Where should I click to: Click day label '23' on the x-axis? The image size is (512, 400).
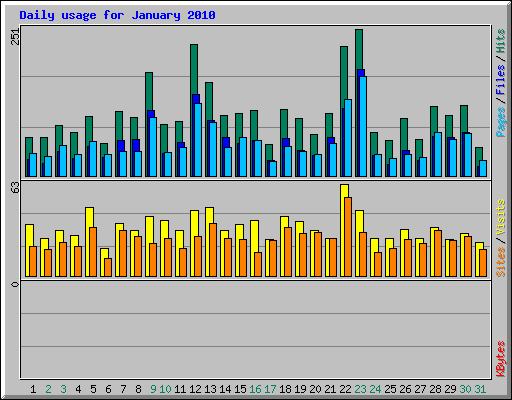tap(360, 389)
